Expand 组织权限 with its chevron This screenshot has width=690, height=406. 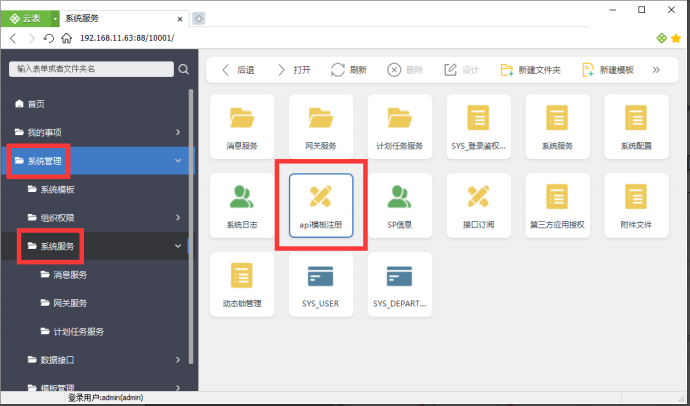(178, 218)
